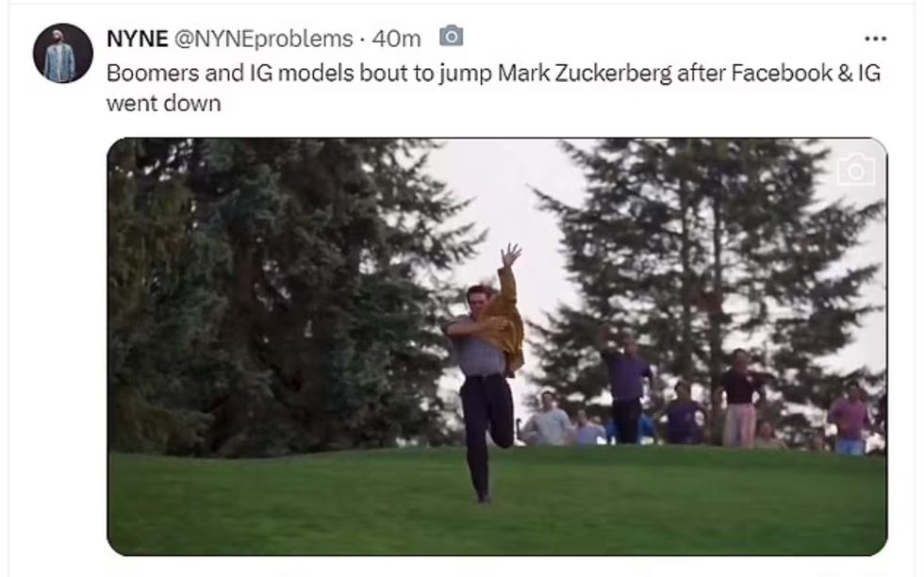Open the NYNE profile avatar
The width and height of the screenshot is (924, 577).
62,53
